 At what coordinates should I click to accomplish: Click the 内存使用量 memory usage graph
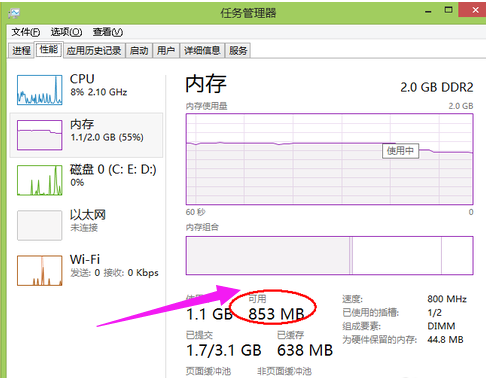(x=330, y=159)
